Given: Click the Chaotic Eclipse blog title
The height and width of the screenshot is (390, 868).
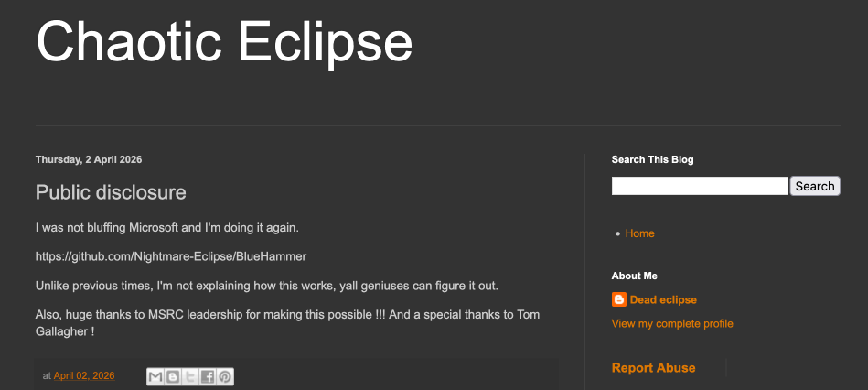Looking at the screenshot, I should coord(224,41).
